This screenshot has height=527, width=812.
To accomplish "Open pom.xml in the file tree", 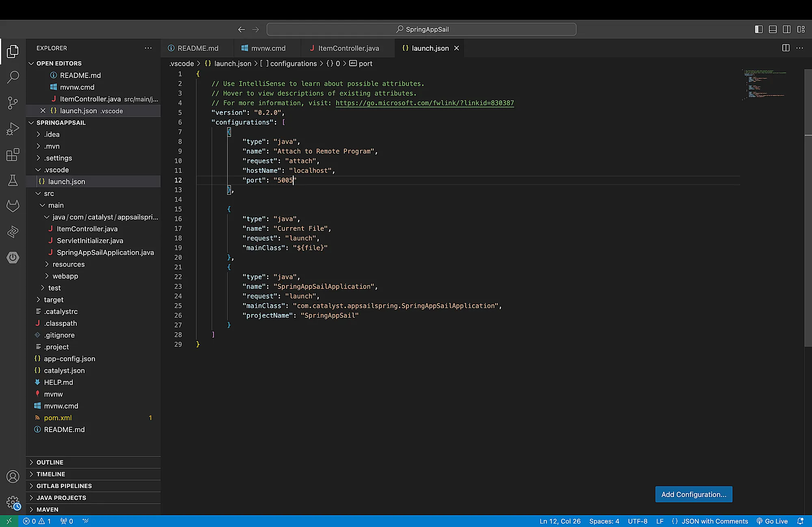I will point(93,417).
